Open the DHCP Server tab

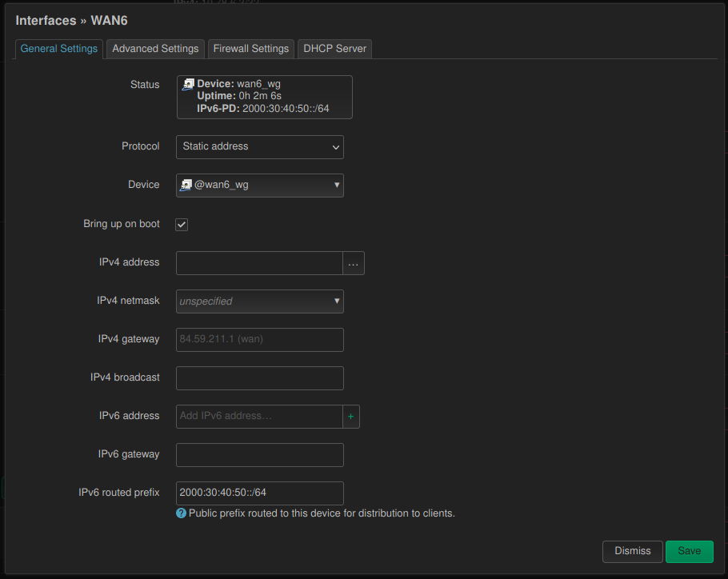[x=334, y=49]
